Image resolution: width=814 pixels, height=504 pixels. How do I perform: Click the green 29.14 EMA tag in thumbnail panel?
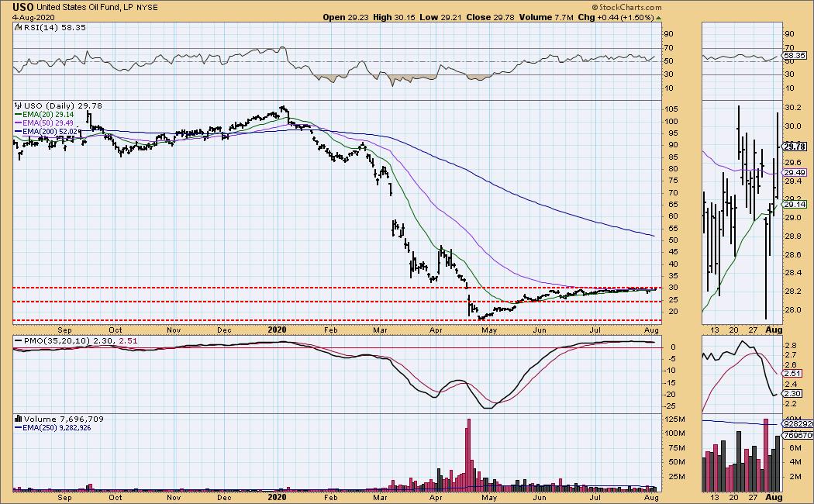point(795,205)
